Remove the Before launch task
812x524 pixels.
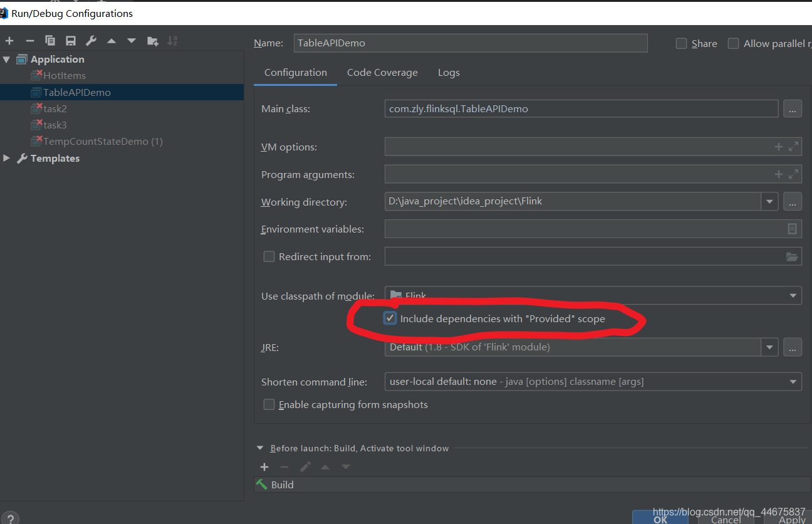(x=284, y=467)
